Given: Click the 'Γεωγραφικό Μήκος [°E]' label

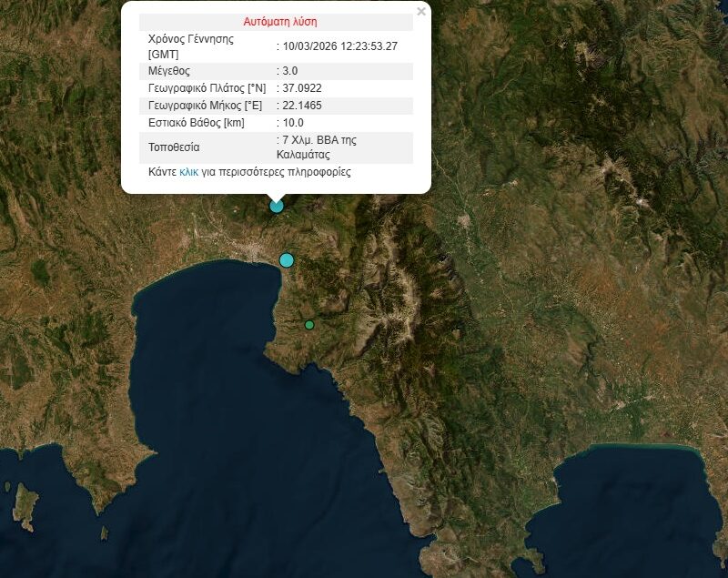Looking at the screenshot, I should point(206,106).
